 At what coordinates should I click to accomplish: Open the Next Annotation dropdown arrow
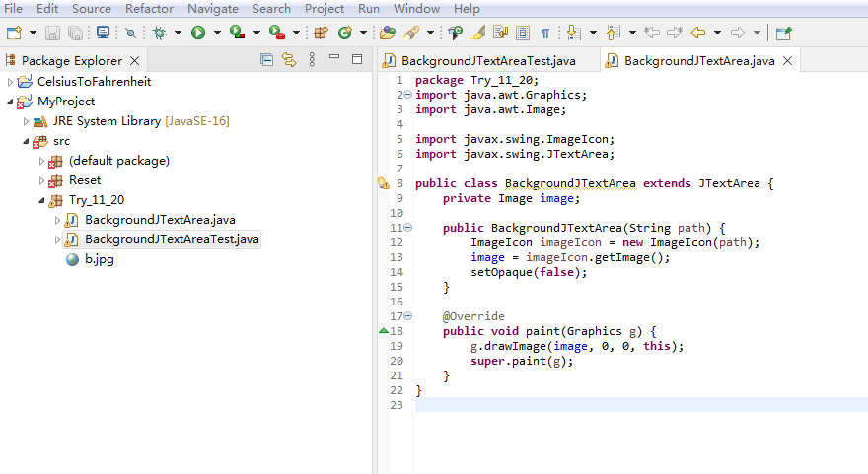tap(593, 33)
